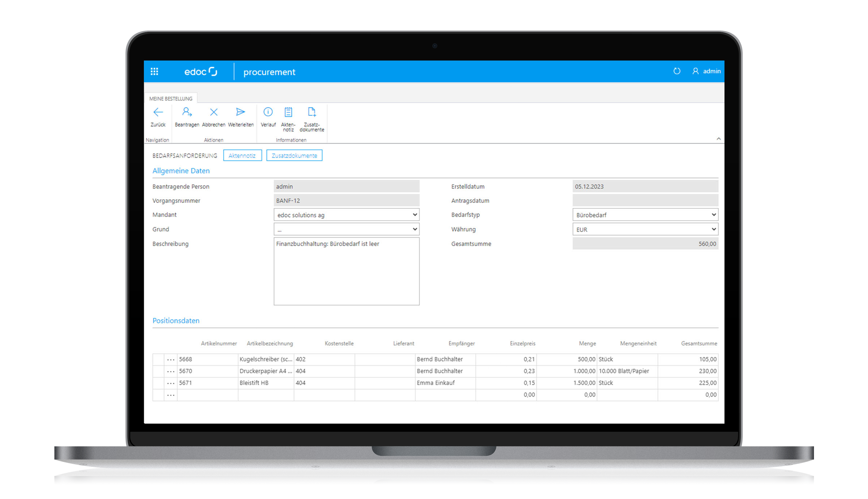Viewport: 868px width, 499px height.
Task: Click the Druckerpapier A4 cell
Action: (266, 371)
